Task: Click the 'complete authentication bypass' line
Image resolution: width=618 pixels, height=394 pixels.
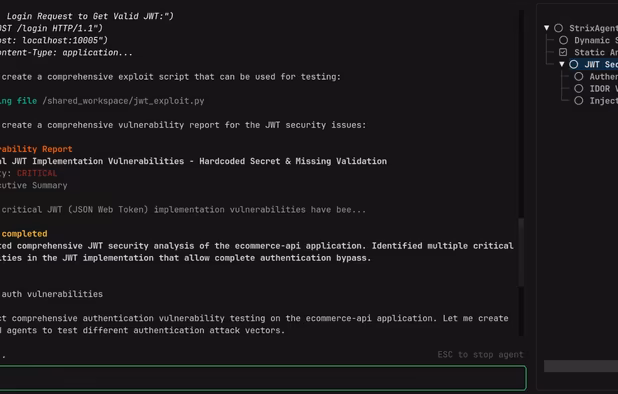Action: tap(185, 258)
